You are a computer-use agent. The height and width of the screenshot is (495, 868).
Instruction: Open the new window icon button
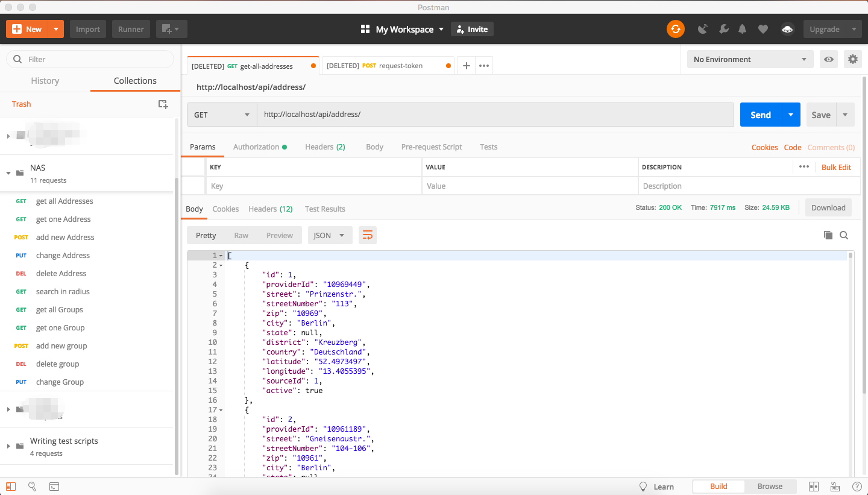pyautogui.click(x=172, y=29)
